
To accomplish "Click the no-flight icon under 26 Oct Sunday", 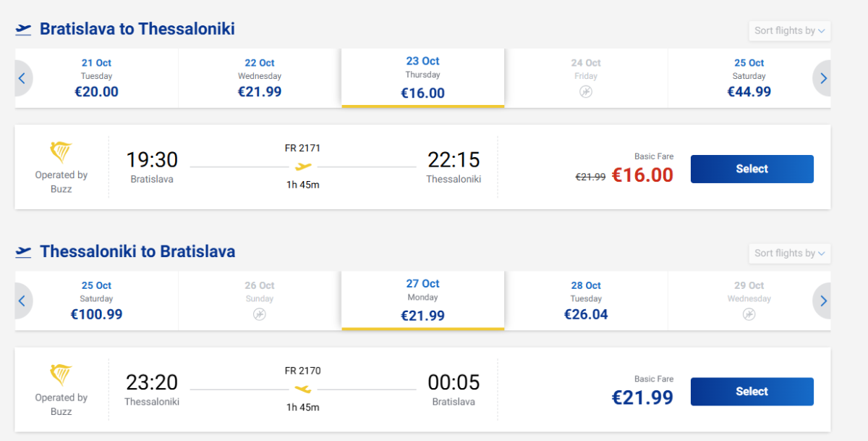I will point(260,314).
